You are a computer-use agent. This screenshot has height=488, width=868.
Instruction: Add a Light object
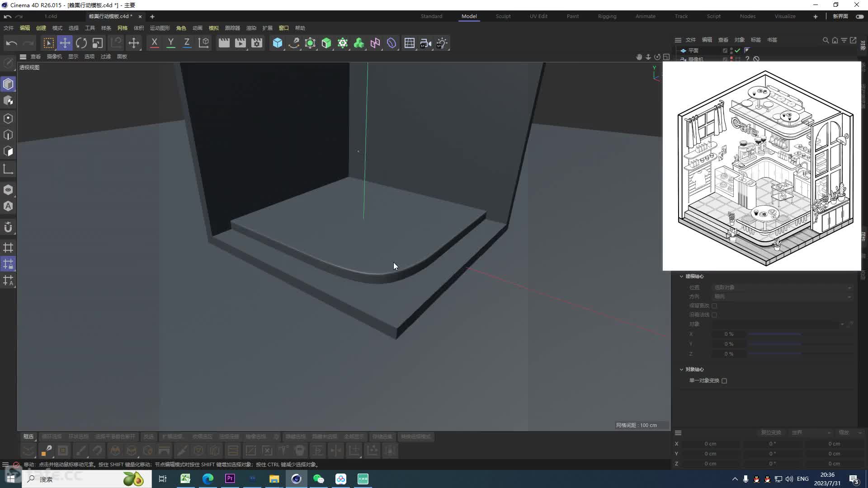pos(442,43)
